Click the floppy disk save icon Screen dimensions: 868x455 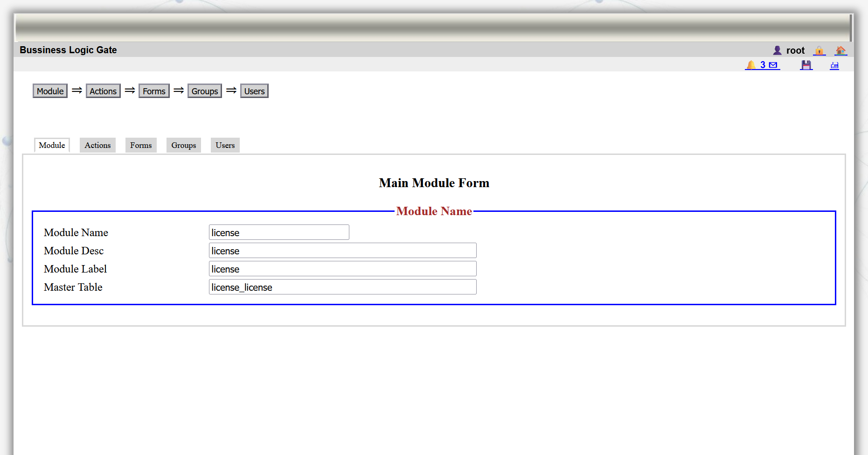click(806, 65)
